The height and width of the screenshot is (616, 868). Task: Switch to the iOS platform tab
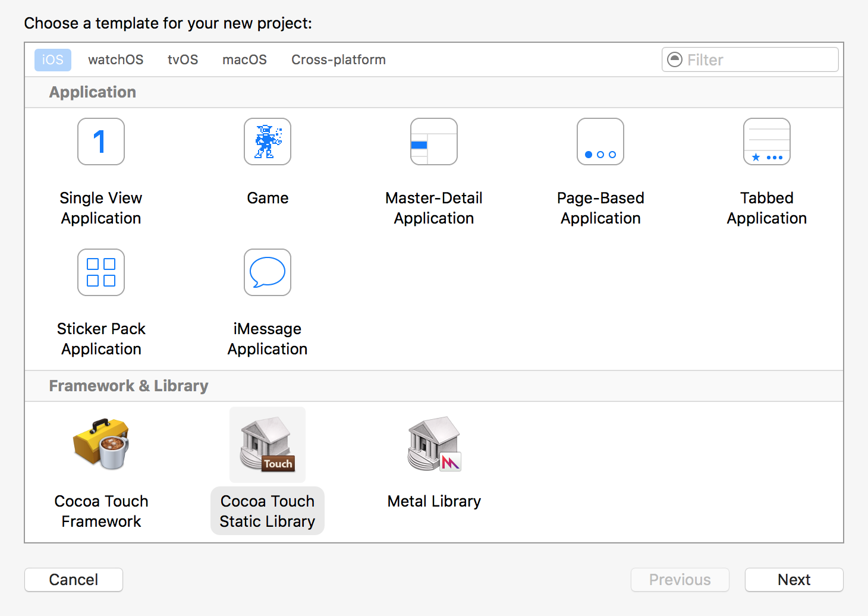53,60
